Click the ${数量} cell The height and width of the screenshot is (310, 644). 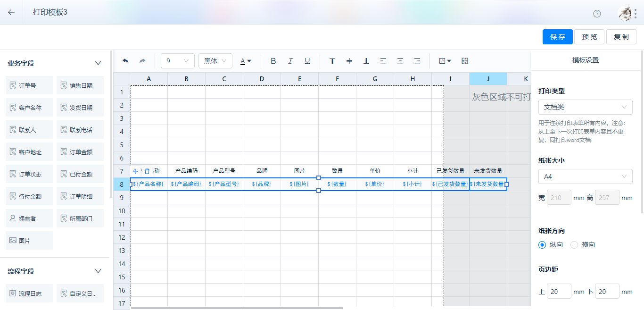pos(337,184)
